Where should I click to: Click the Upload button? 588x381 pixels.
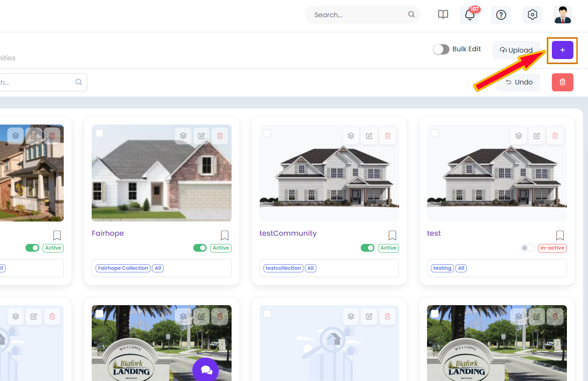[516, 50]
